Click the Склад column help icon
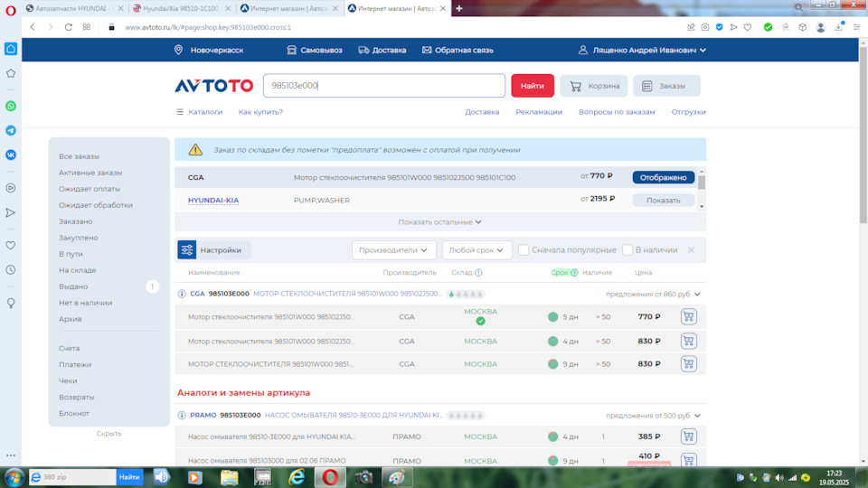The height and width of the screenshot is (488, 868). 479,273
